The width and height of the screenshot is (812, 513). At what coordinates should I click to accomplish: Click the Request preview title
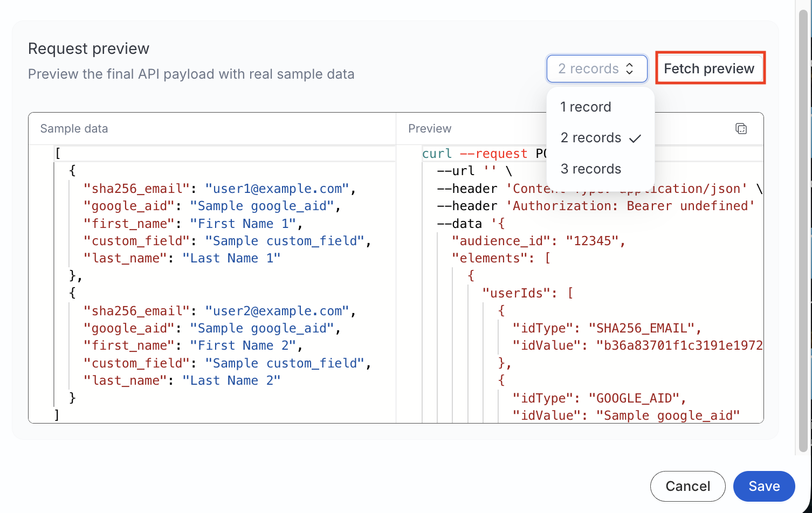pyautogui.click(x=88, y=48)
